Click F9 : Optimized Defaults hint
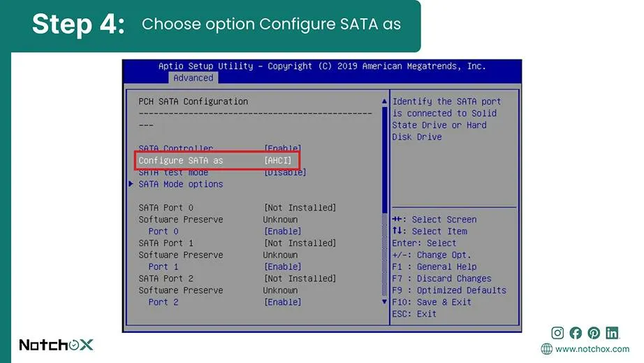Image resolution: width=644 pixels, height=363 pixels. coord(449,290)
